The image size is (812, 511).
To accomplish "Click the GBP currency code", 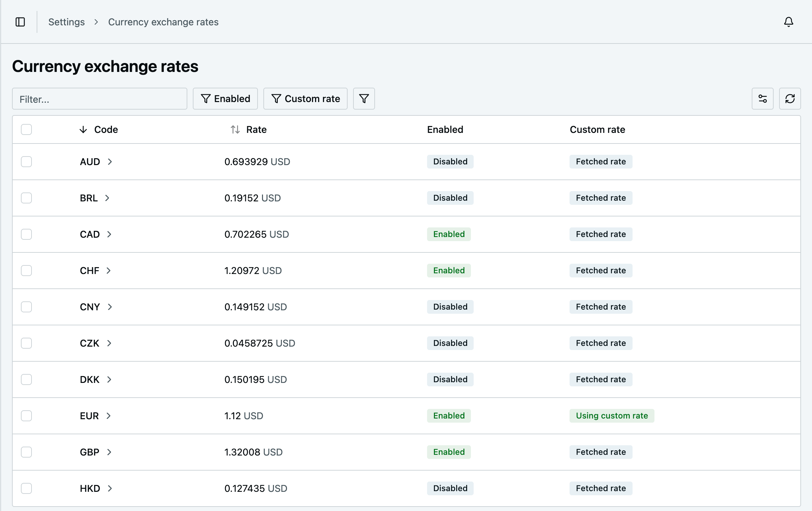I will 90,452.
